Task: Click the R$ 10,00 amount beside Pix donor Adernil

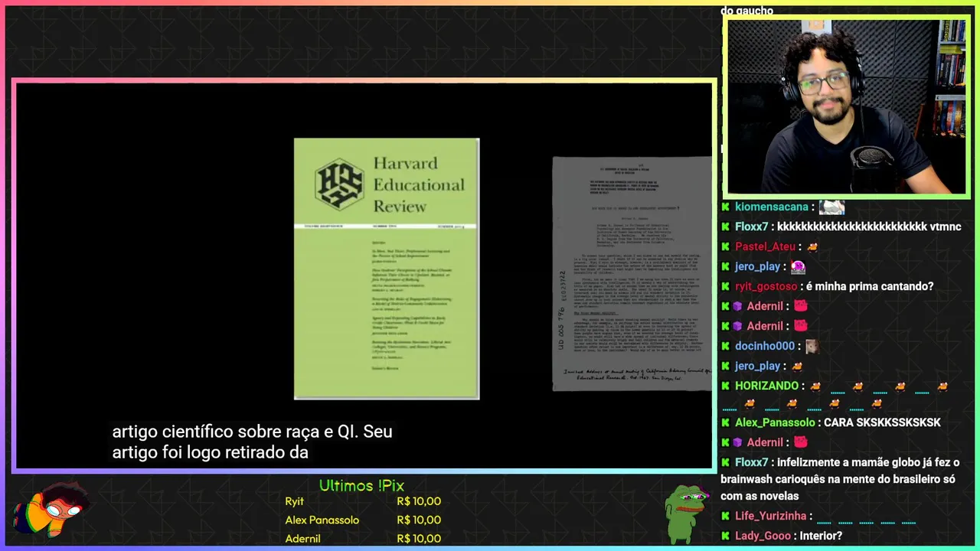Action: (x=419, y=538)
